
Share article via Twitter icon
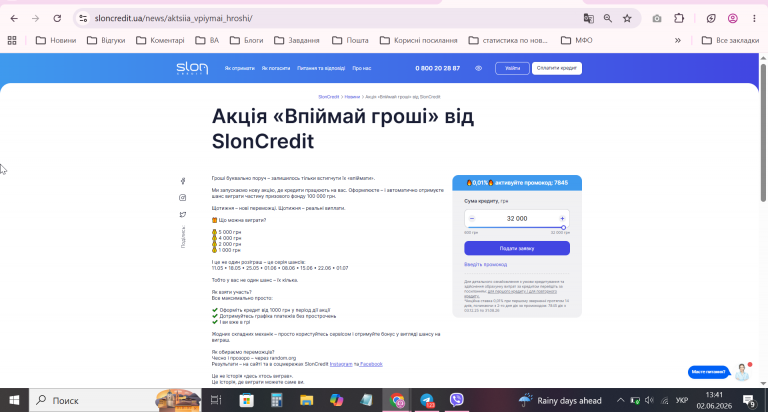point(183,215)
